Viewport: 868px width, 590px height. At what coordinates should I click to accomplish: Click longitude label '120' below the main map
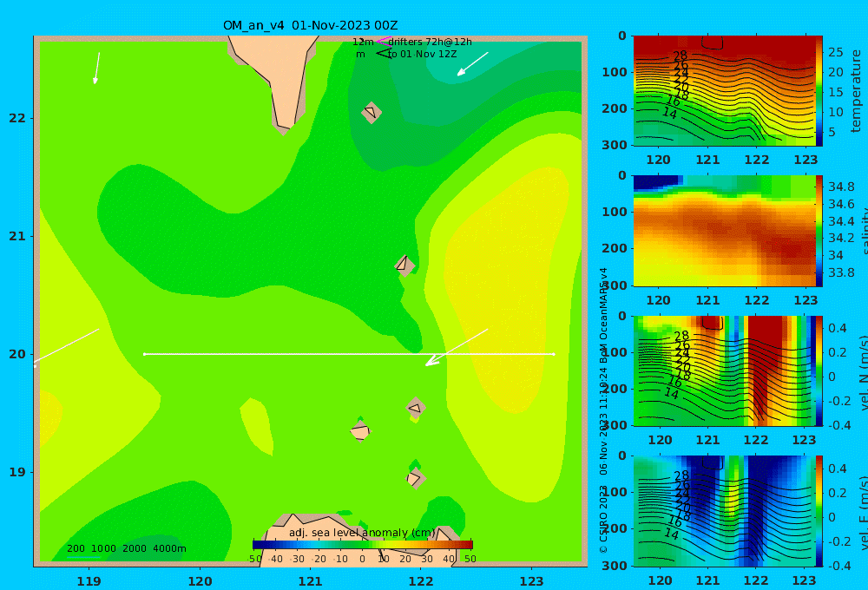click(200, 581)
